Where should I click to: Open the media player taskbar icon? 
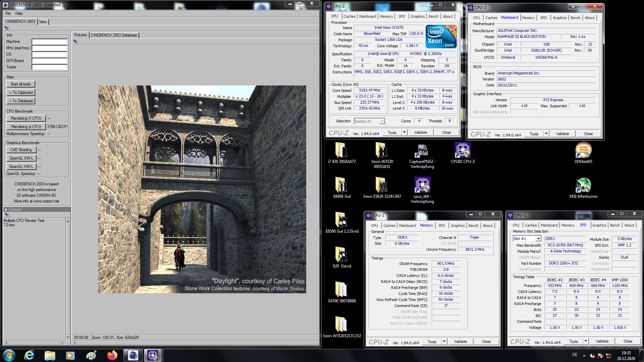[70, 355]
